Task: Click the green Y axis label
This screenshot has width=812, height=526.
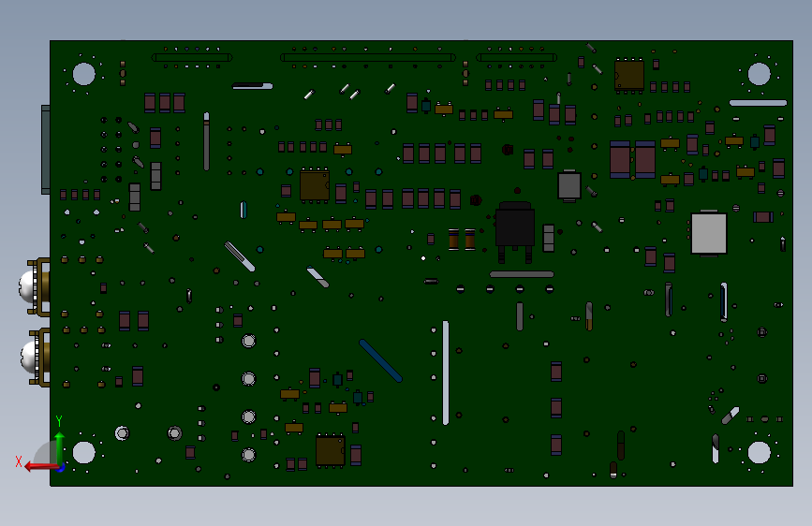Action: 59,420
